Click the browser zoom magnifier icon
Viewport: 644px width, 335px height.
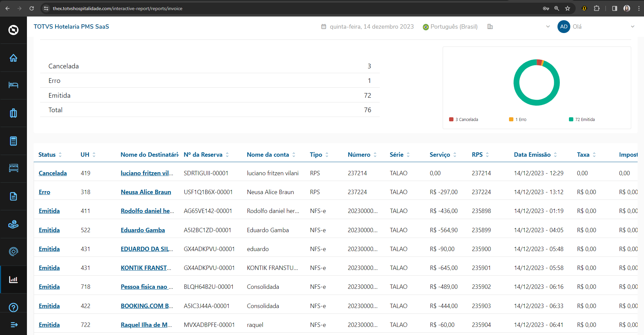[557, 8]
